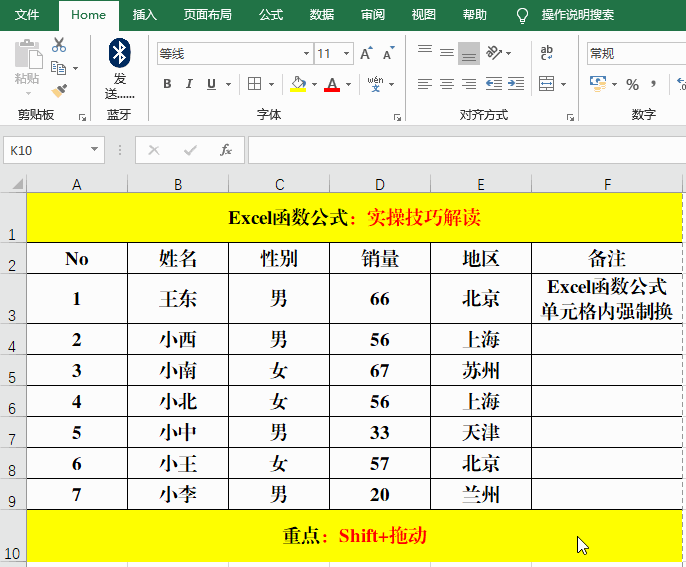This screenshot has width=686, height=567.
Task: Toggle center horizontal alignment
Action: [x=447, y=84]
